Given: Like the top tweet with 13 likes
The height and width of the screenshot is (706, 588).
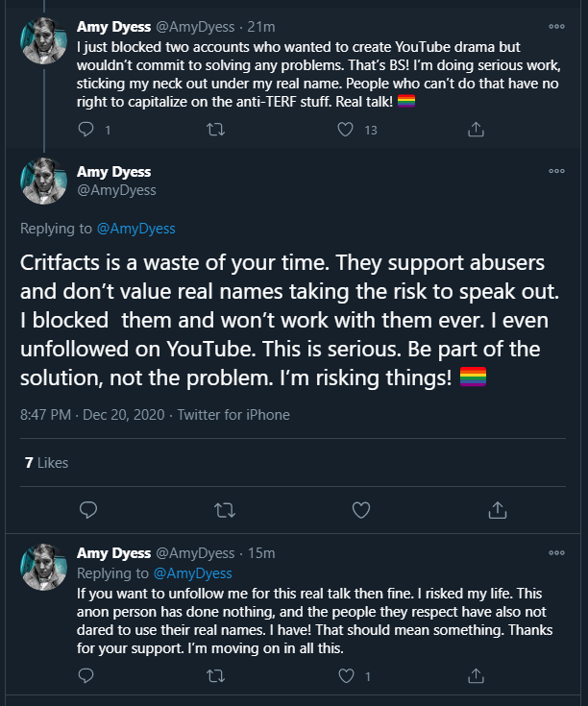Looking at the screenshot, I should click(345, 130).
